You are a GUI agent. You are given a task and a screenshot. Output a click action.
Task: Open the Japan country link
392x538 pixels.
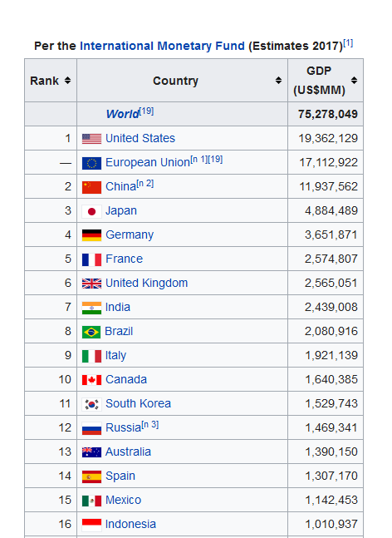click(x=121, y=210)
